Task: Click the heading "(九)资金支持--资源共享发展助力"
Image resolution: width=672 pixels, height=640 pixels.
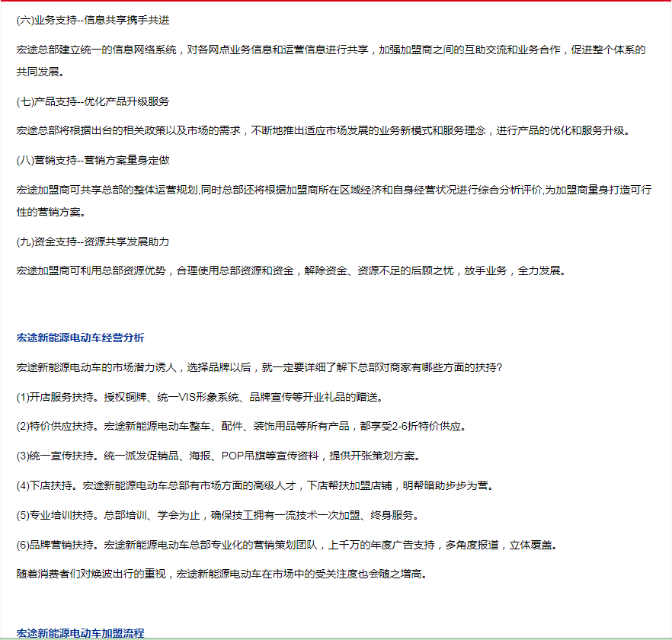Action: (93, 242)
